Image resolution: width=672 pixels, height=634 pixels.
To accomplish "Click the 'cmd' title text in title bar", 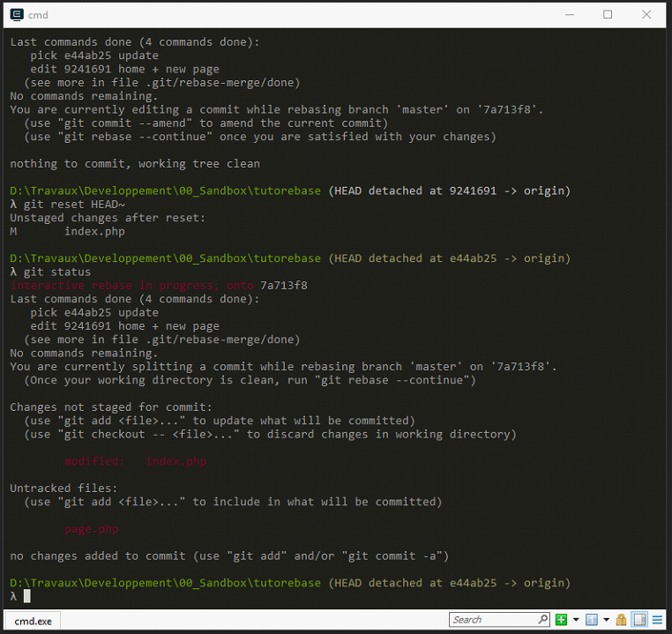I will pos(38,15).
